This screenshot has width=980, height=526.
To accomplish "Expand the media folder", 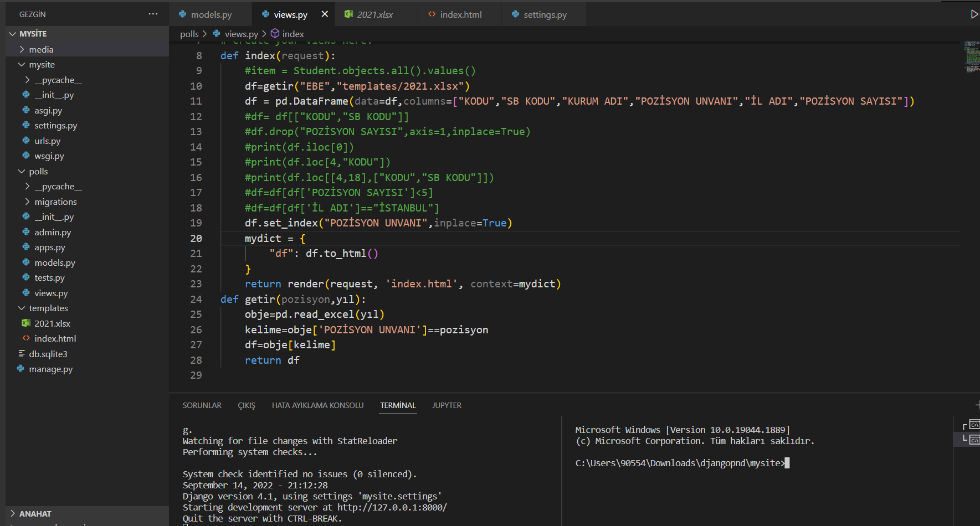I will 22,49.
